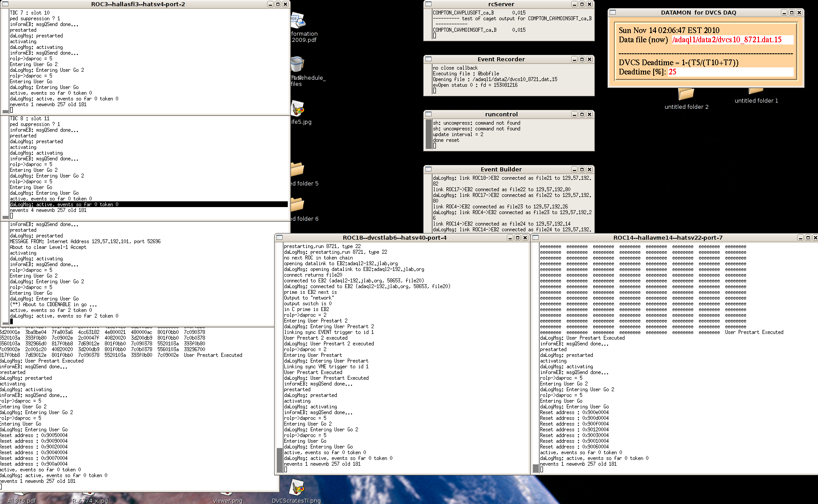Maximize the ROC3 terminal window
The width and height of the screenshot is (818, 504).
coord(278,4)
